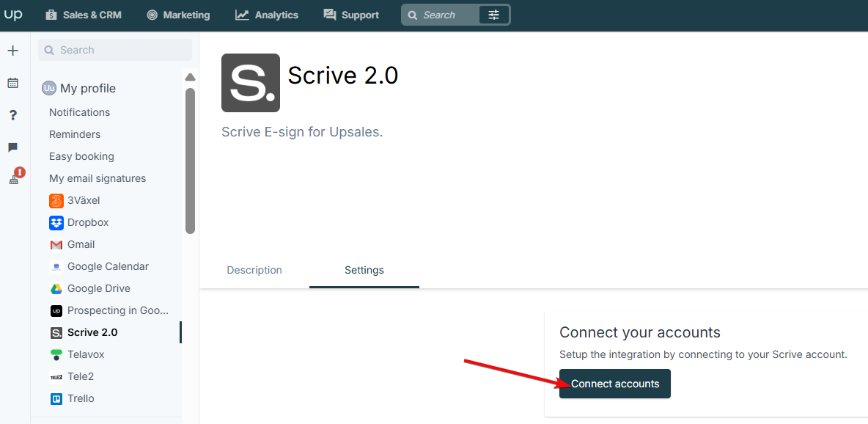This screenshot has width=868, height=424.
Task: Click 'Connect your accounts' heading
Action: click(640, 332)
